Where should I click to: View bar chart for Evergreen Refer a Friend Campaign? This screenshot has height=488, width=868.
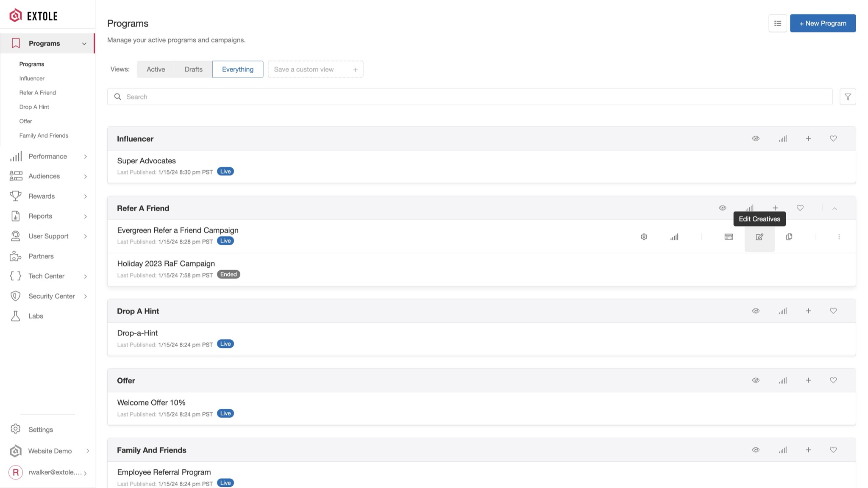(674, 237)
